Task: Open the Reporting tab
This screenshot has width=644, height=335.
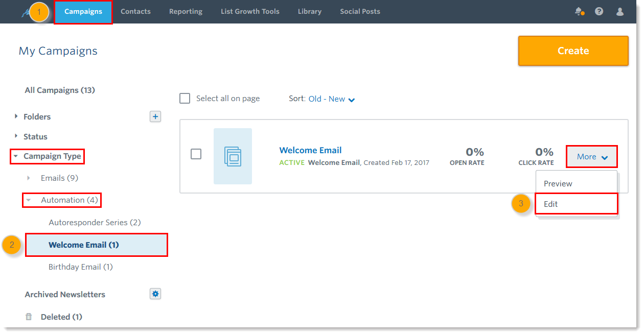Action: point(186,11)
